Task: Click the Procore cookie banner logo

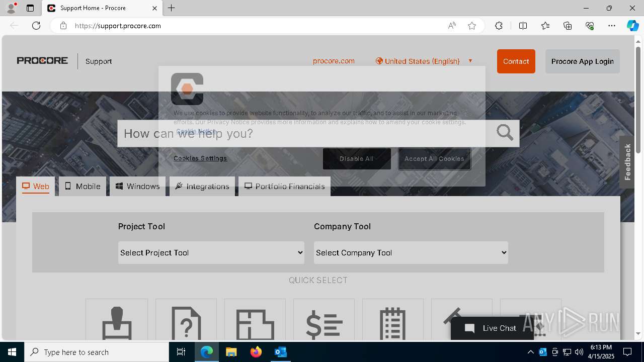Action: click(187, 89)
